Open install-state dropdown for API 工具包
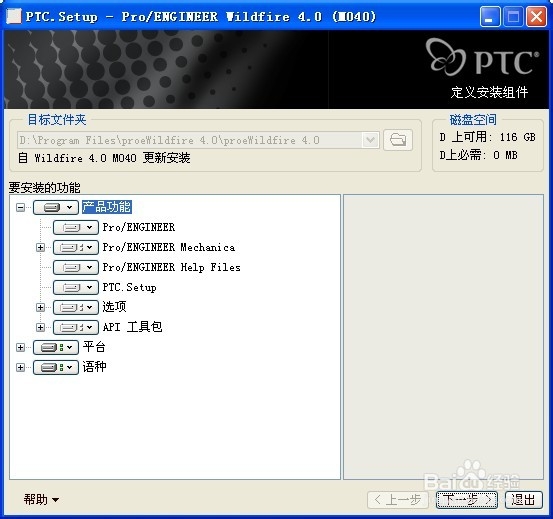The height and width of the screenshot is (519, 553). pos(76,328)
